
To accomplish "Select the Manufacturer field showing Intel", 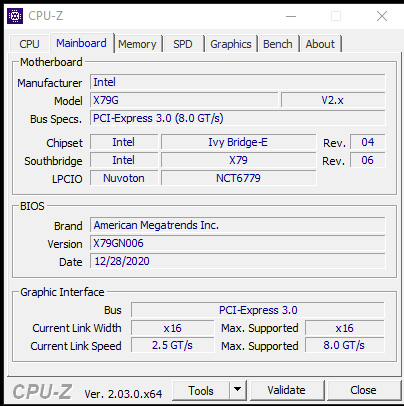I will [x=238, y=82].
